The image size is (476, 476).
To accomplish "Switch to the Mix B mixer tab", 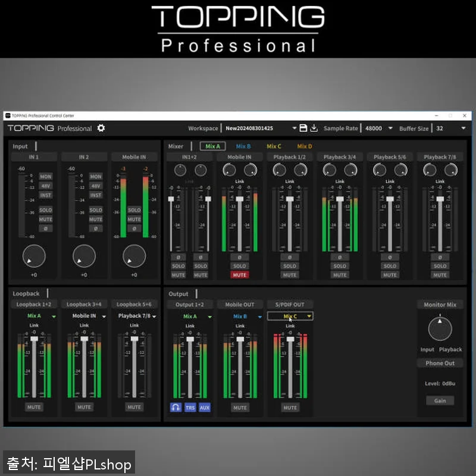I will [x=243, y=146].
